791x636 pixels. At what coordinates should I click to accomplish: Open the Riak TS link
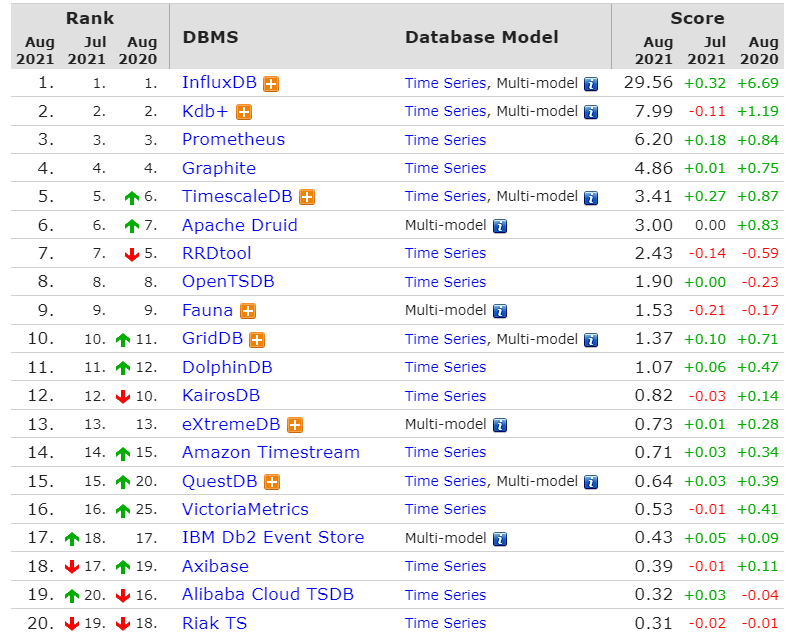point(214,623)
